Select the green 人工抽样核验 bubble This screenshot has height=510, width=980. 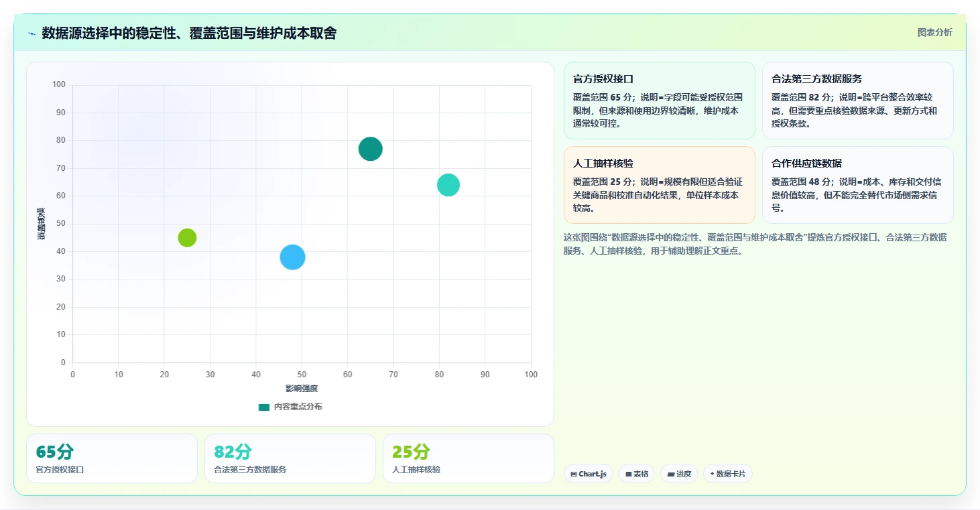(187, 238)
